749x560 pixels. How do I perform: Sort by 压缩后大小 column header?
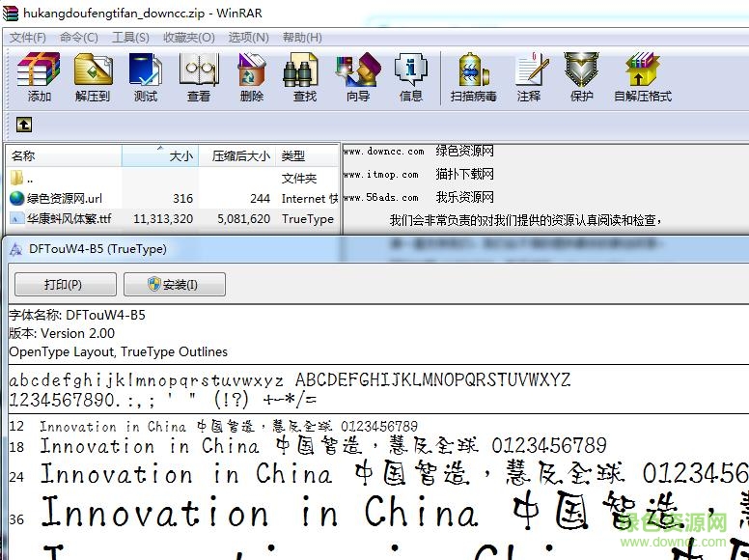236,155
